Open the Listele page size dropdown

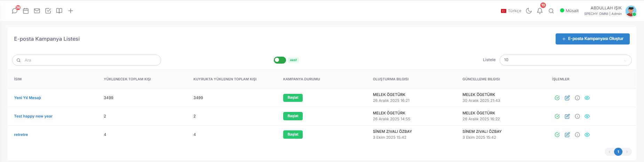point(565,60)
